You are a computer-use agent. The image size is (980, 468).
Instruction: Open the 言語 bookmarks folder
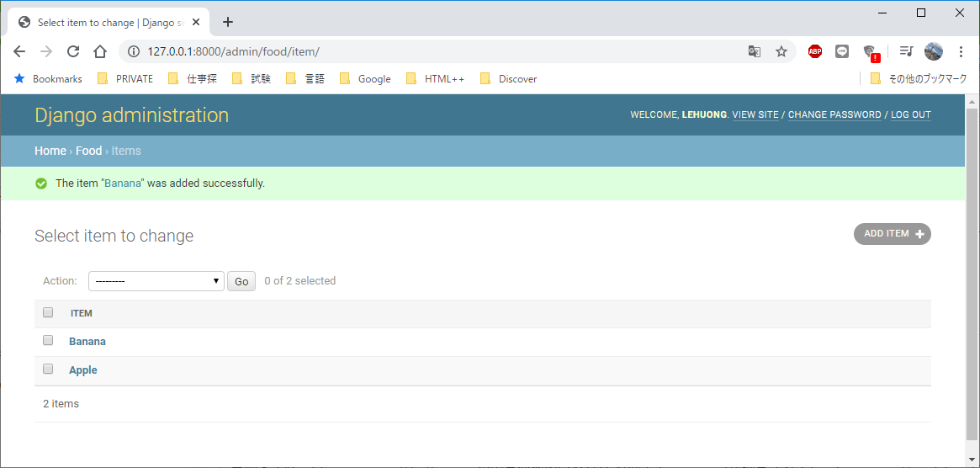(x=305, y=79)
